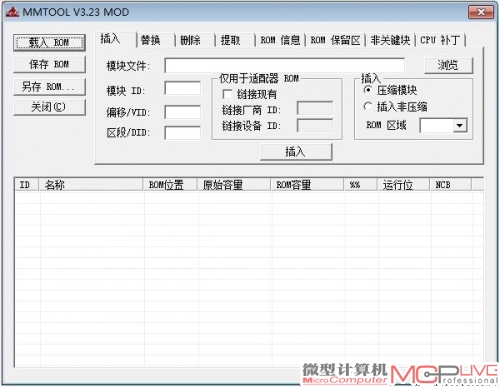Image resolution: width=500 pixels, height=387 pixels.
Task: Open the CPU 补丁 tab
Action: click(x=440, y=41)
